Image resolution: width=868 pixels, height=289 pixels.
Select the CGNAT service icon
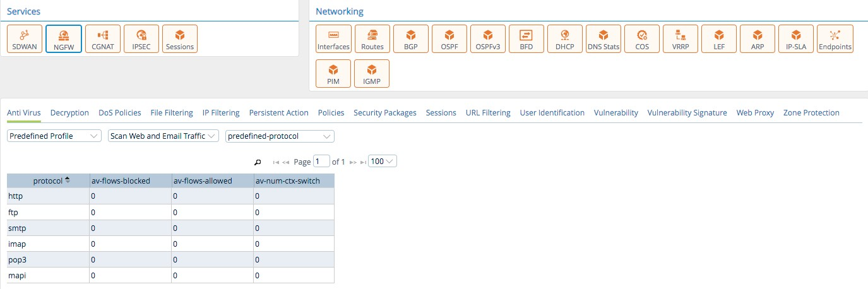[102, 39]
